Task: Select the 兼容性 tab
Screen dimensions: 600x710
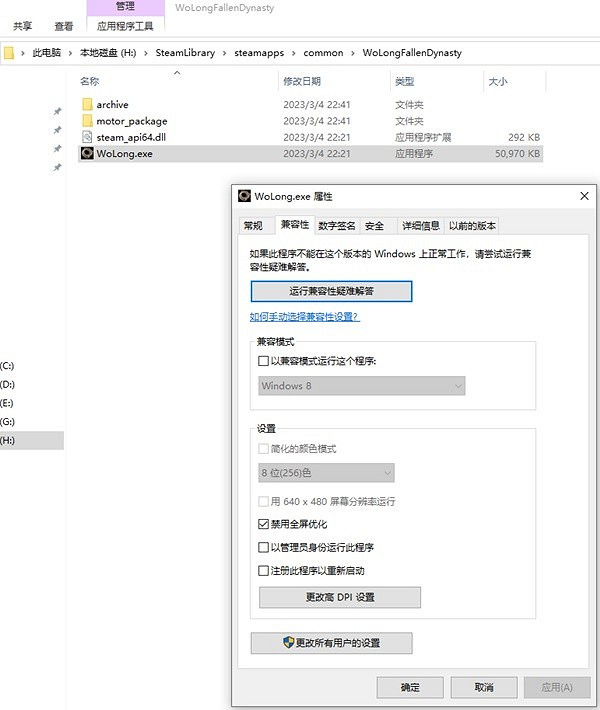Action: pyautogui.click(x=295, y=225)
